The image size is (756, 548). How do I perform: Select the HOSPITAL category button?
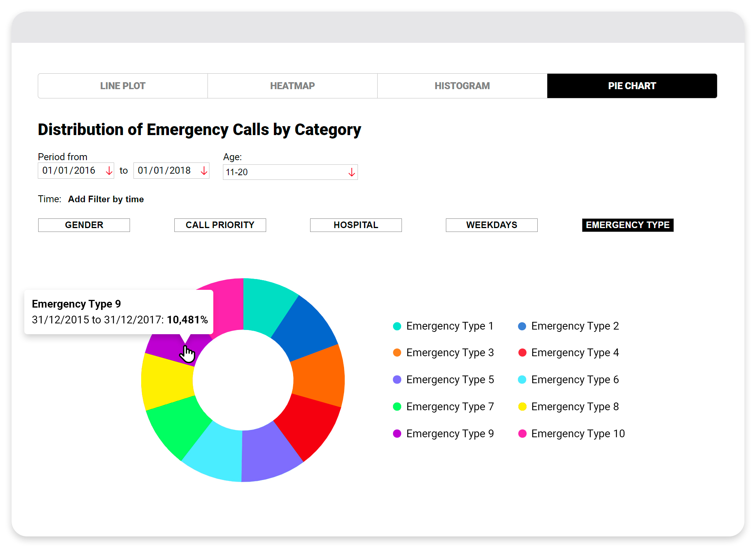tap(356, 225)
